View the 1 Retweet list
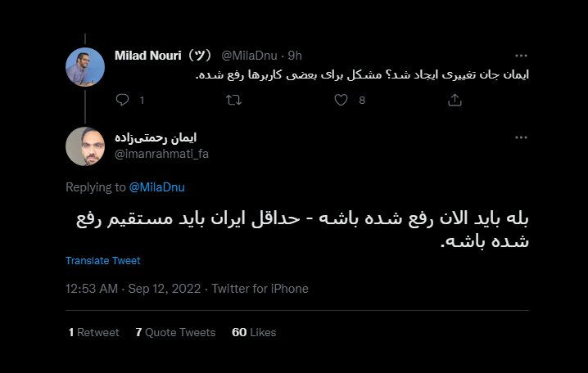Viewport: 588px width, 373px height. pos(93,332)
